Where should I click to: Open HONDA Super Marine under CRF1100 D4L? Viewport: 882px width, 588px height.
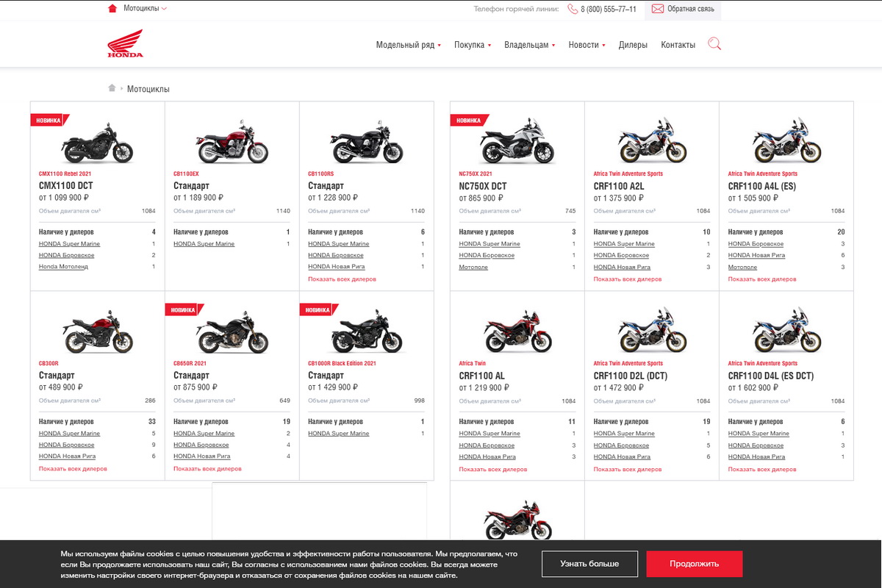tap(759, 434)
